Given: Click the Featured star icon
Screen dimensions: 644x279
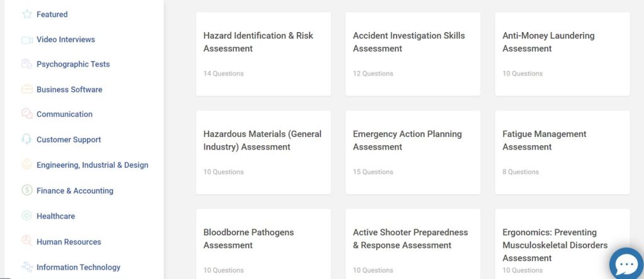Looking at the screenshot, I should coord(27,14).
